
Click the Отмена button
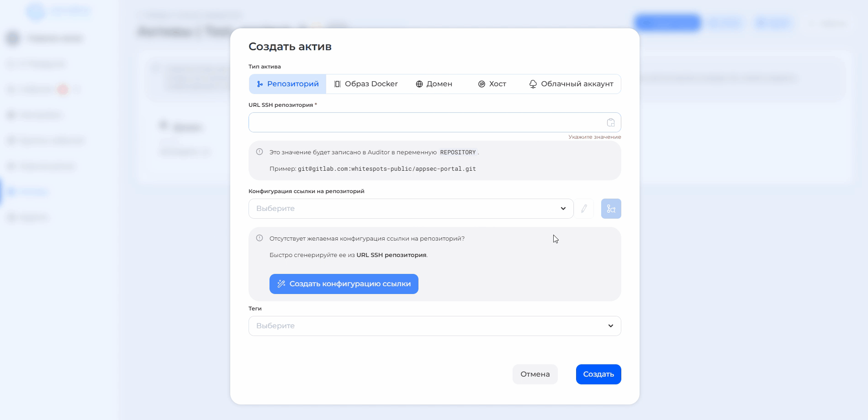535,374
